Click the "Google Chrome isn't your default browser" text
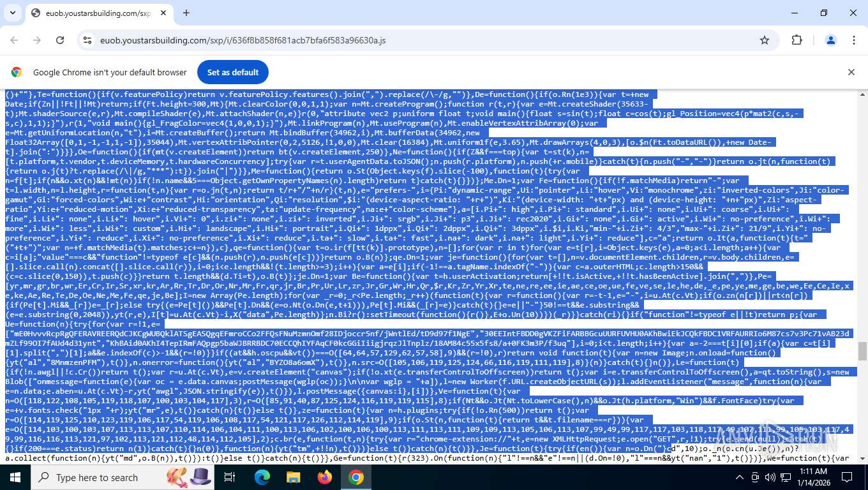 110,72
